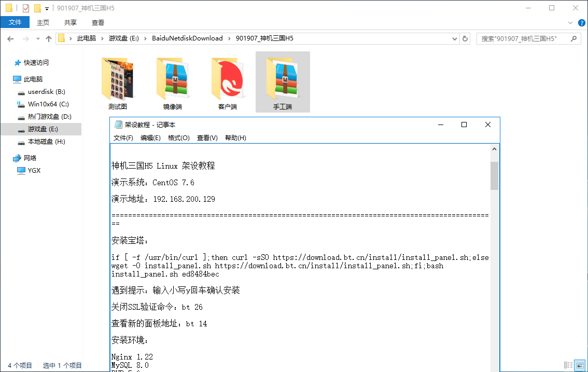Screen dimensions: 588x372
Task: Open the 客户端 folder
Action: 227,82
